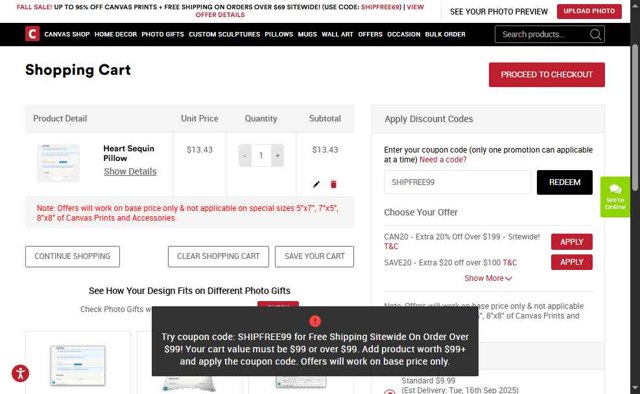Open the Canvas Shop menu
This screenshot has width=640, height=394.
(67, 34)
